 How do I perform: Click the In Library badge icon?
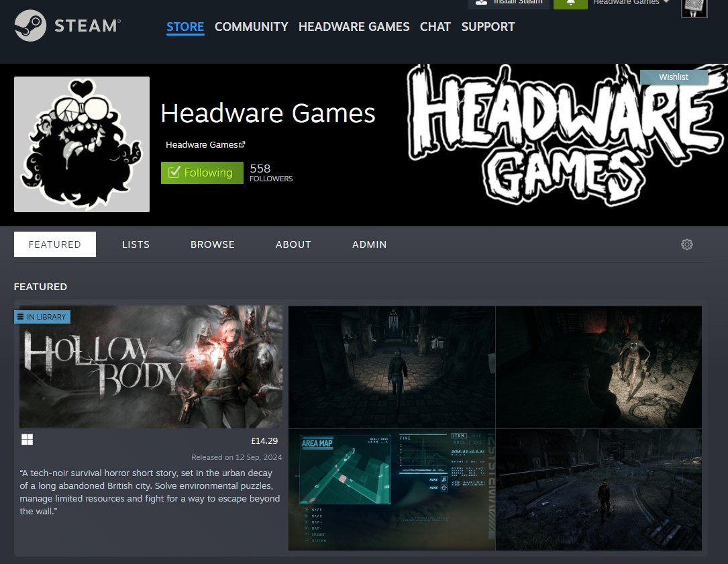(x=20, y=317)
